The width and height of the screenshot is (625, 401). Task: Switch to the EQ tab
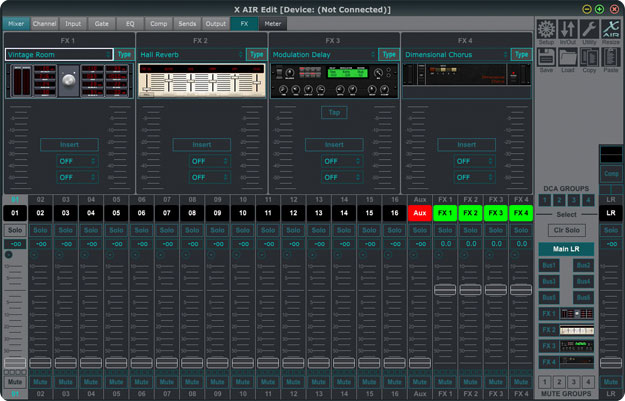(130, 24)
